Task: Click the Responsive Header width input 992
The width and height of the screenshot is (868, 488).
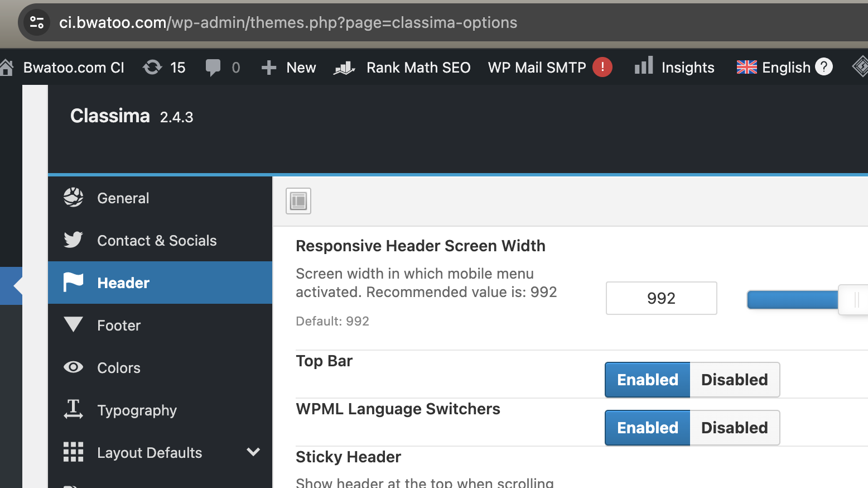Action: 662,298
